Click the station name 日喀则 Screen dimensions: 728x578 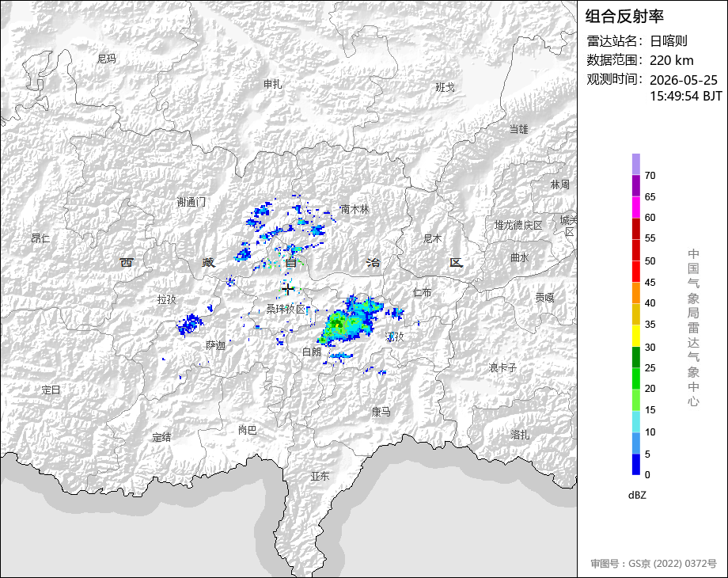pos(669,41)
